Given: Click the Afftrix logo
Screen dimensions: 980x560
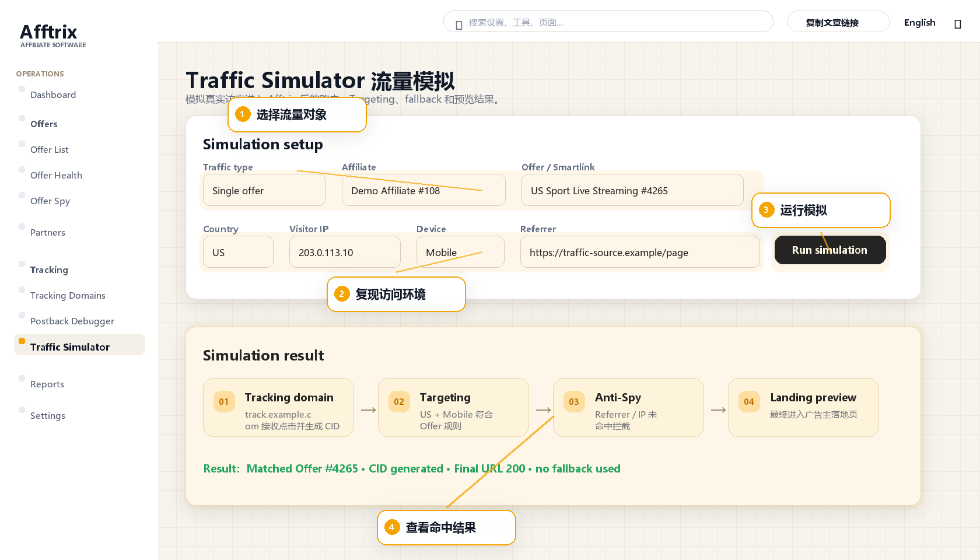Looking at the screenshot, I should 52,35.
